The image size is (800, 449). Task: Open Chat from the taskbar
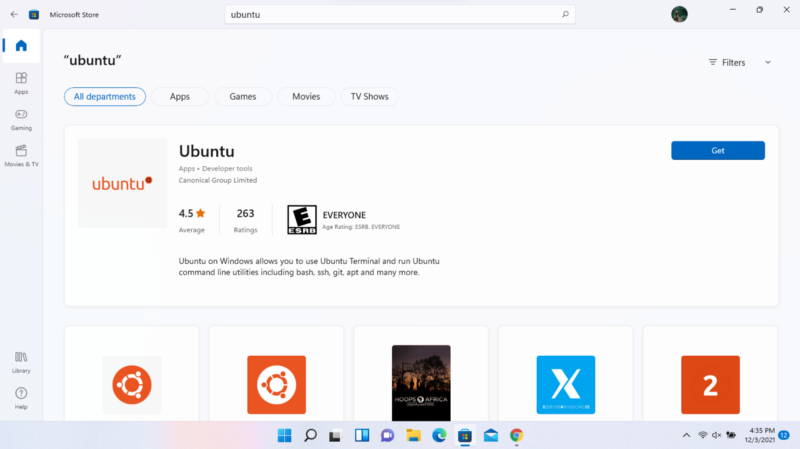pos(387,435)
